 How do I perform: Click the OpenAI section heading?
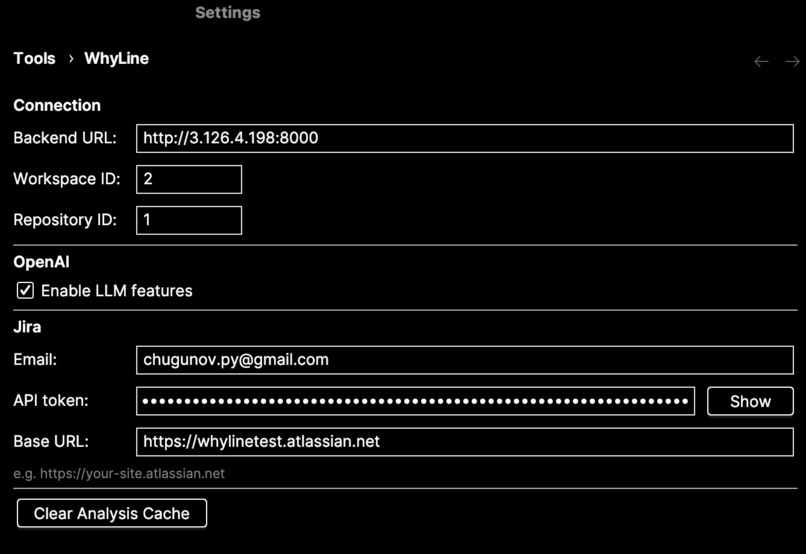coord(41,262)
